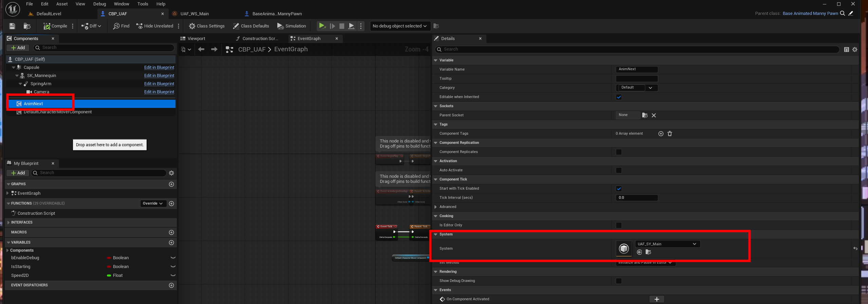Compile the CBP_UAF blueprint
The width and height of the screenshot is (868, 304).
pos(55,26)
